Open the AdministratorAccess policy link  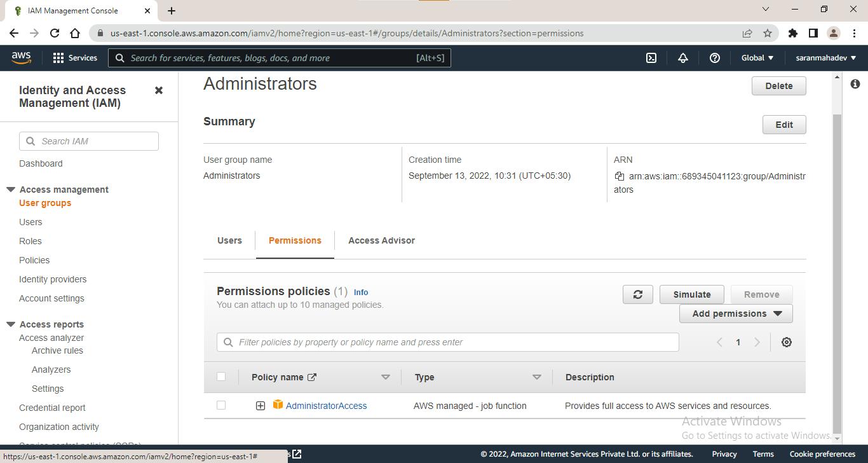coord(326,406)
